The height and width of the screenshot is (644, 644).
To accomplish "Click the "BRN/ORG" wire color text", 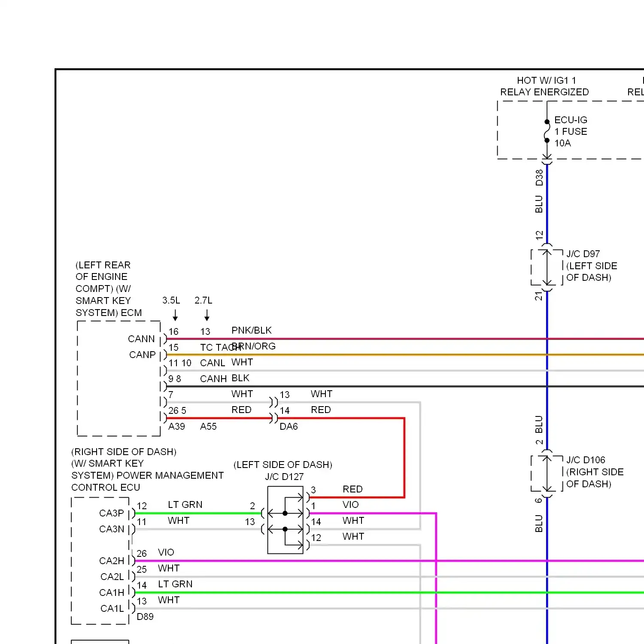I will coord(254,346).
